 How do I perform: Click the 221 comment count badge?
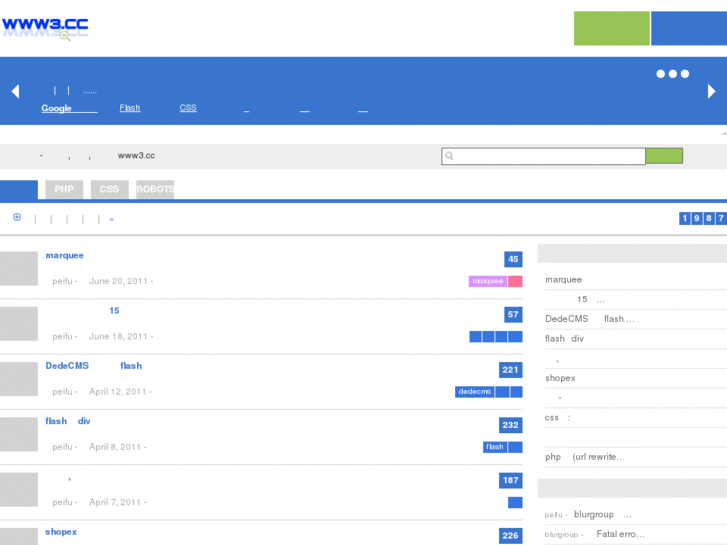[x=510, y=370]
